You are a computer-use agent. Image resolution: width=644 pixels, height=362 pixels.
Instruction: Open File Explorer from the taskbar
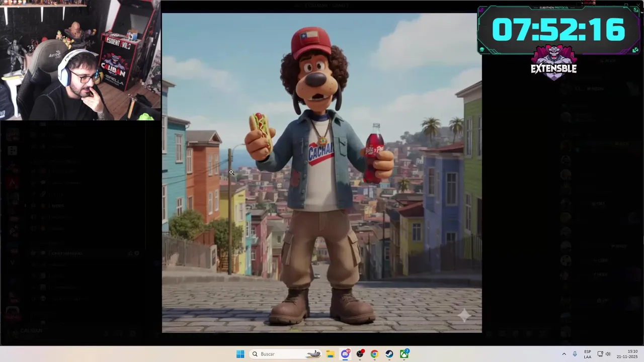(330, 354)
